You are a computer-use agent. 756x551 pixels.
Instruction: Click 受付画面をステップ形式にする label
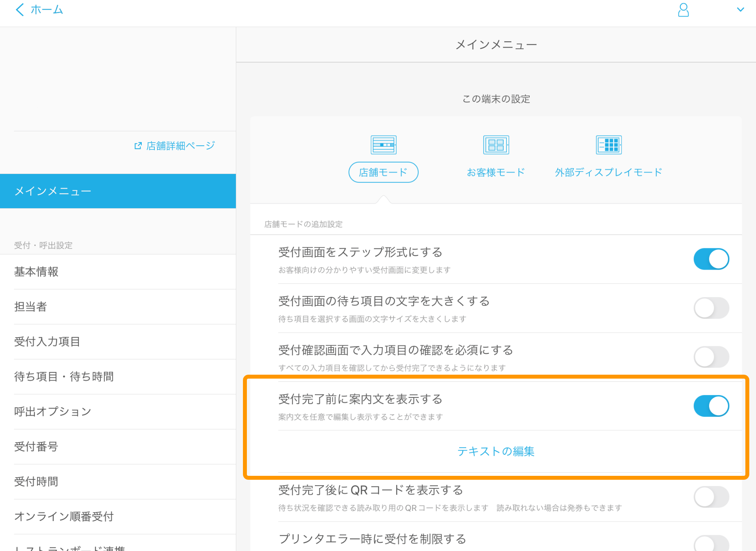[360, 252]
